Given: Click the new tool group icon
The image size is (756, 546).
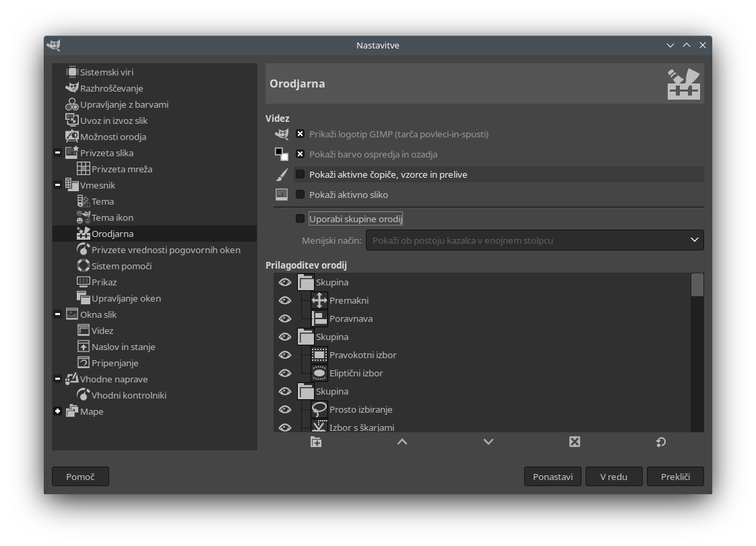Looking at the screenshot, I should pyautogui.click(x=316, y=442).
